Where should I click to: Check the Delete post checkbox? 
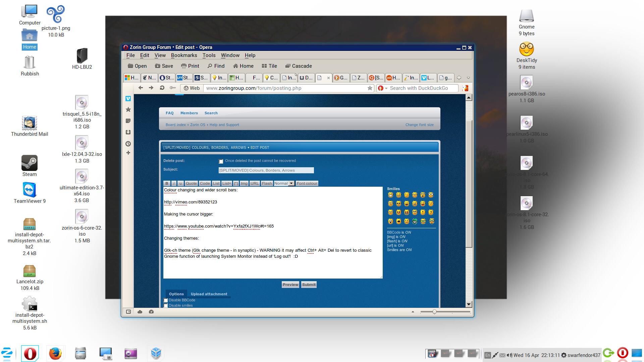221,162
